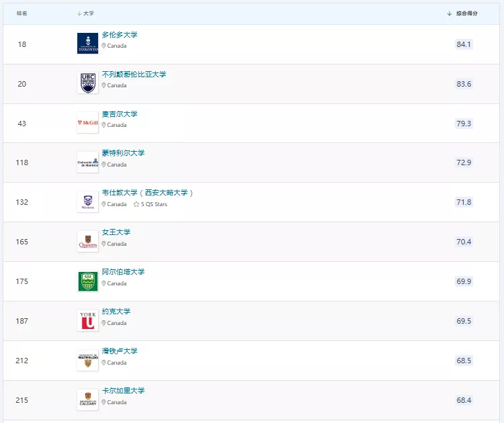The width and height of the screenshot is (504, 423).
Task: Select the McGill University logo
Action: [88, 122]
